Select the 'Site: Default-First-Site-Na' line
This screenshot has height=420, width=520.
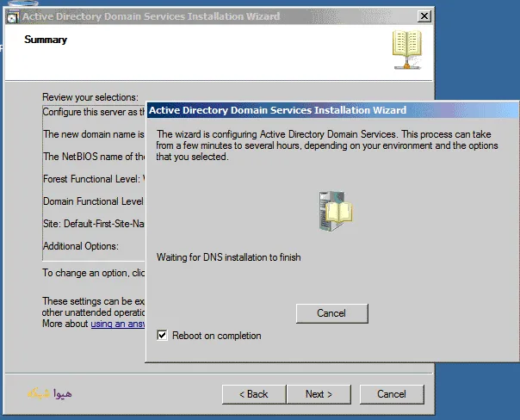[x=94, y=224]
